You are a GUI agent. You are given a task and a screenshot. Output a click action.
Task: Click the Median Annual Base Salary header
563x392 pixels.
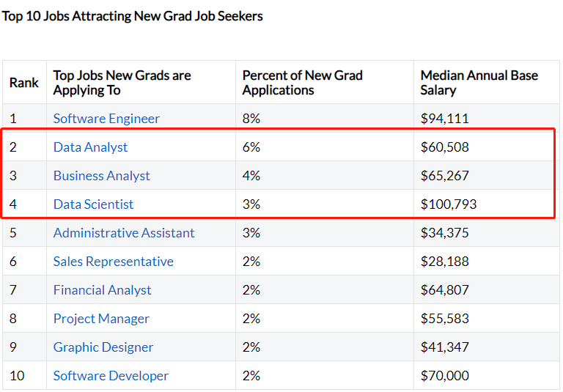point(479,83)
